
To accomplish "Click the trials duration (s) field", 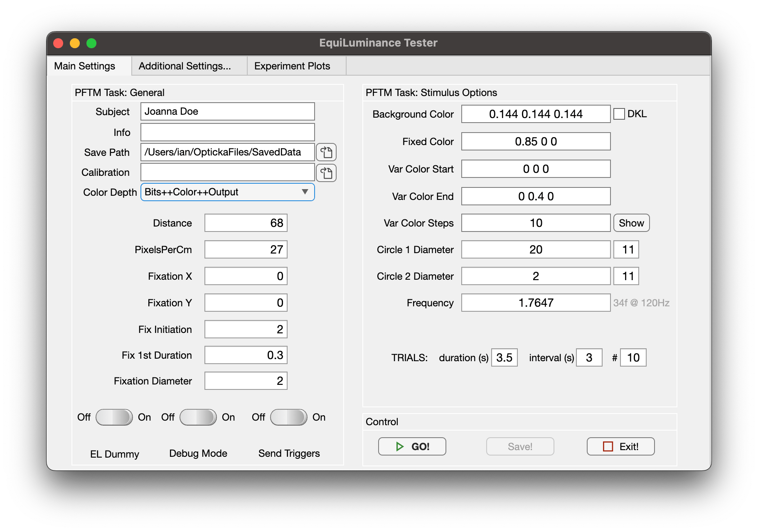I will (505, 358).
